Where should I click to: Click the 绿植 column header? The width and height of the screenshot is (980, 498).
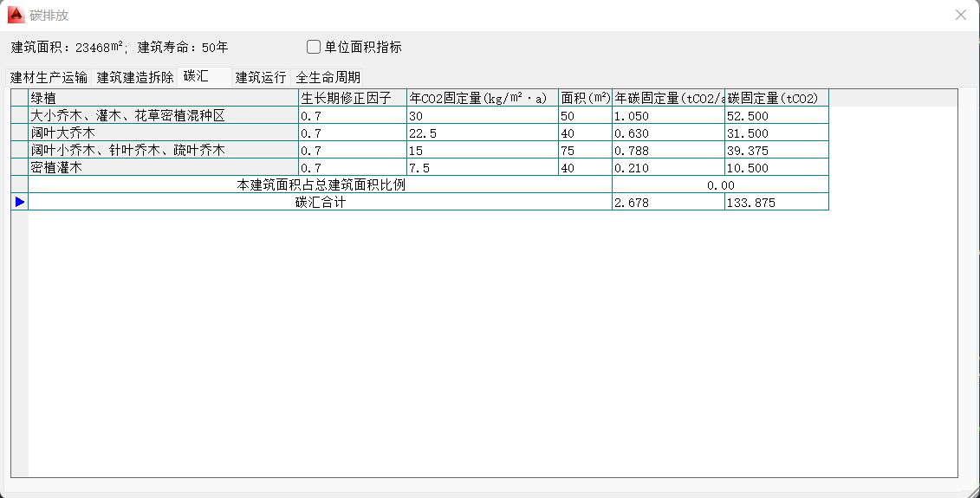(x=163, y=98)
